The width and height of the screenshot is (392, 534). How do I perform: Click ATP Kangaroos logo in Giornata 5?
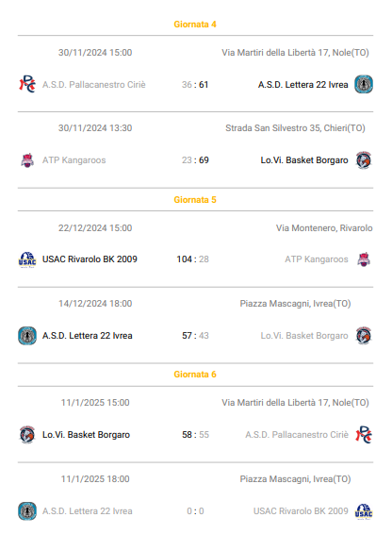(364, 259)
